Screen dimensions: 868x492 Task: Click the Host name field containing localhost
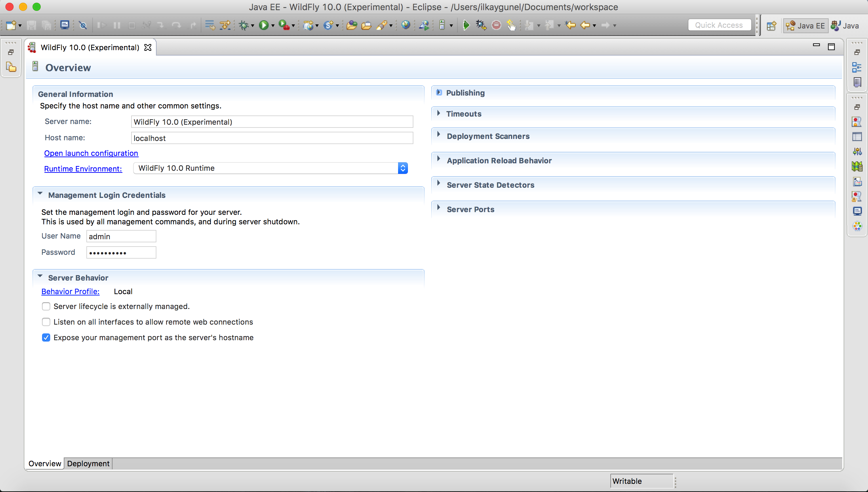pyautogui.click(x=272, y=138)
